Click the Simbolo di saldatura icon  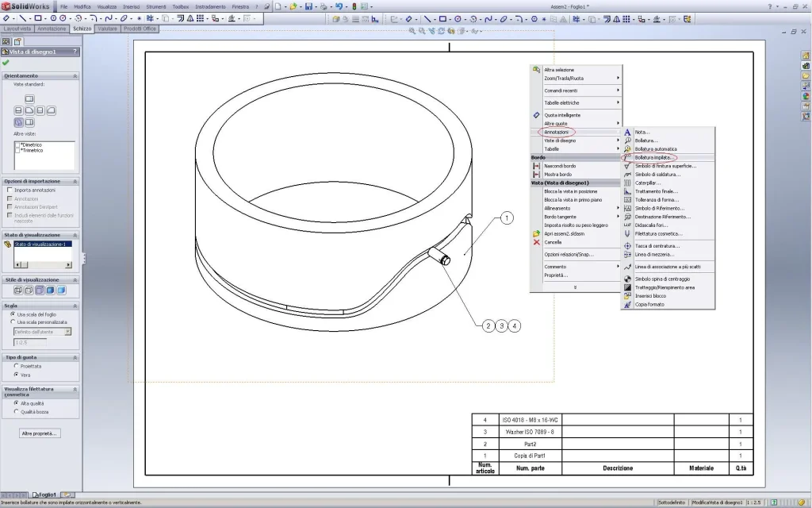627,175
